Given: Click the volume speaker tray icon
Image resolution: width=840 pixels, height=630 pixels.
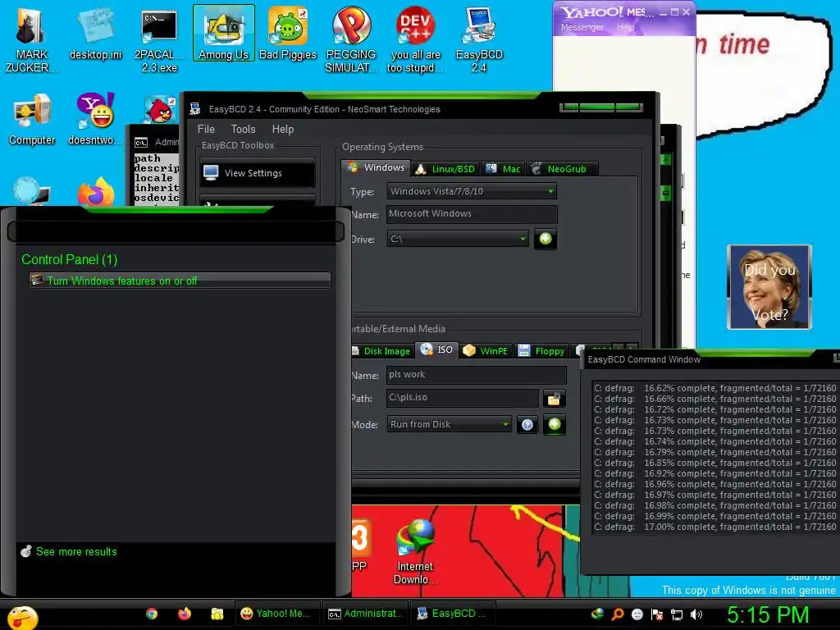Looking at the screenshot, I should [x=696, y=614].
